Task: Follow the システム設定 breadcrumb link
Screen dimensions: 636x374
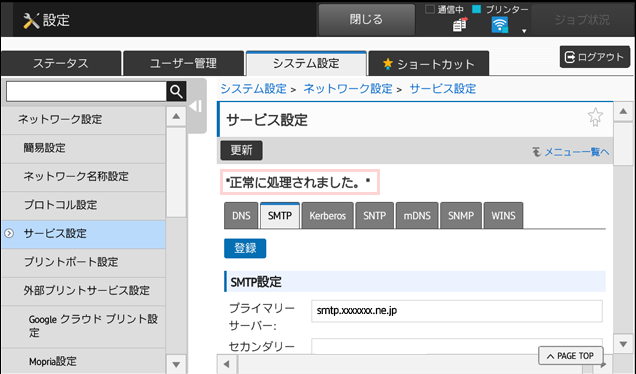Action: pos(254,88)
